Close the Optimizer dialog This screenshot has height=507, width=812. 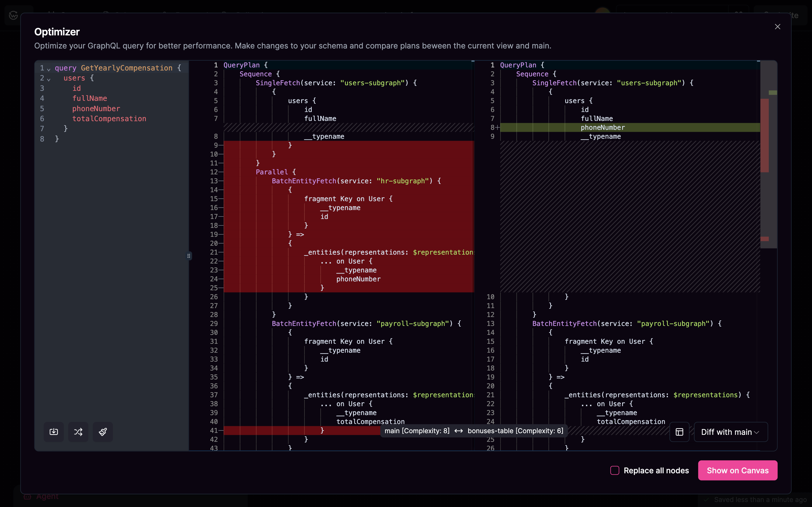click(x=777, y=26)
